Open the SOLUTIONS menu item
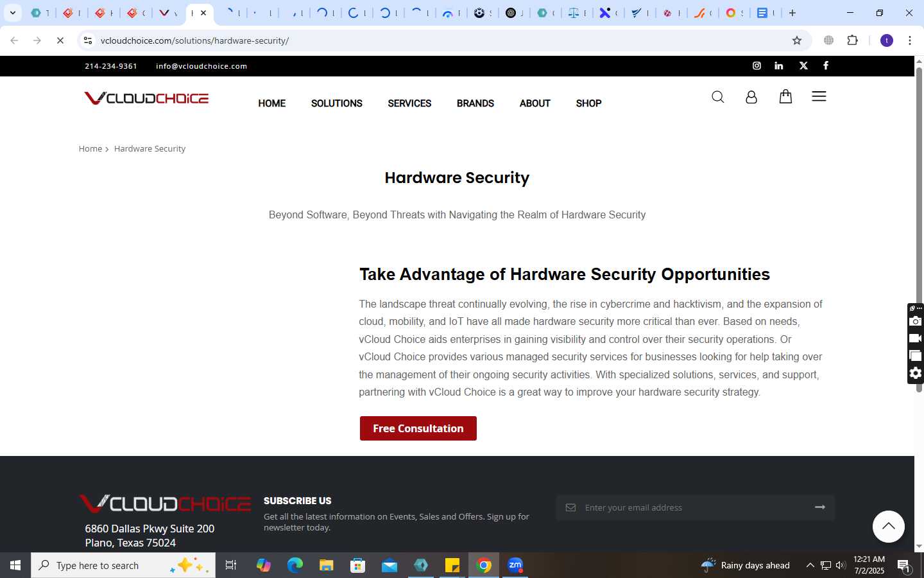The height and width of the screenshot is (578, 924). click(x=337, y=103)
